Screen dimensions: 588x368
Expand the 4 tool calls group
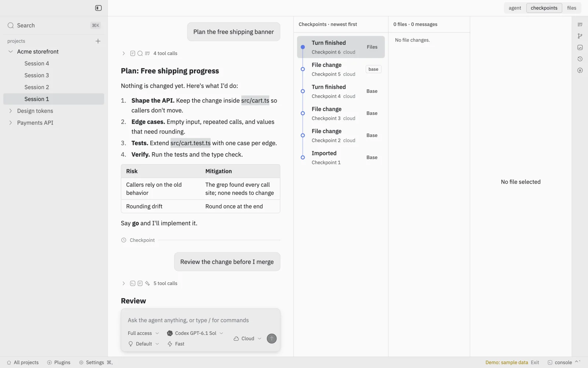point(150,53)
